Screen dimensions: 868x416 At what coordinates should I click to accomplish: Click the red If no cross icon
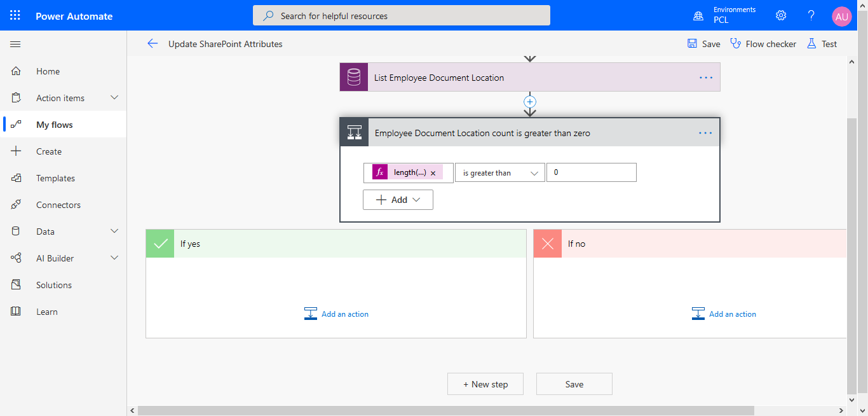(548, 244)
